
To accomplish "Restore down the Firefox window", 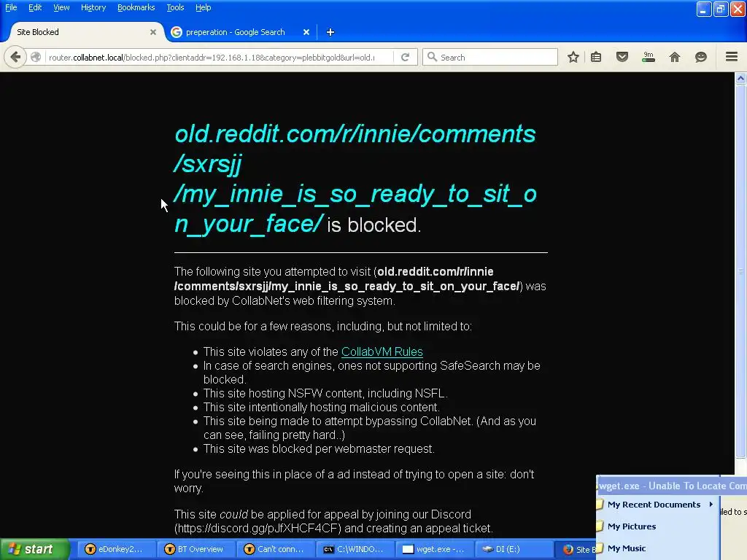I will click(721, 9).
